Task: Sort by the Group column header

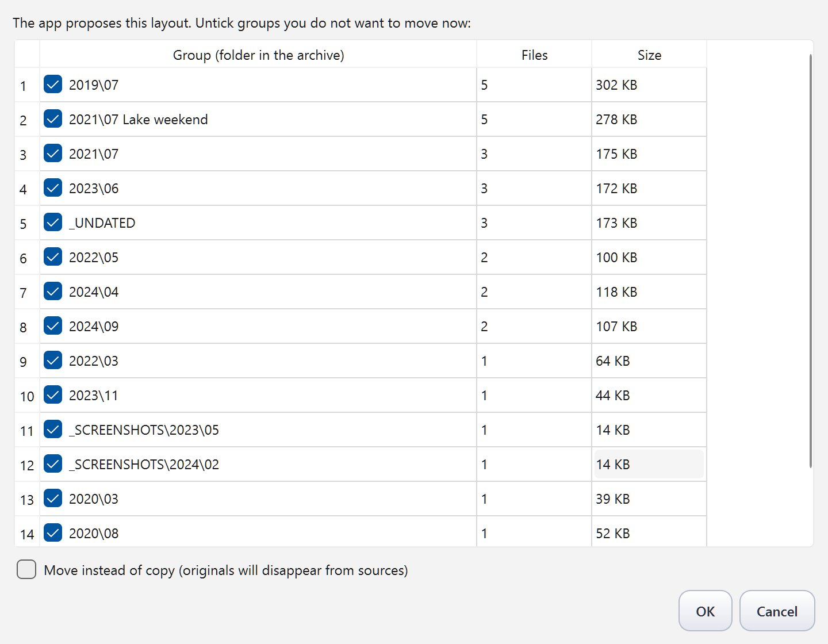Action: (258, 55)
